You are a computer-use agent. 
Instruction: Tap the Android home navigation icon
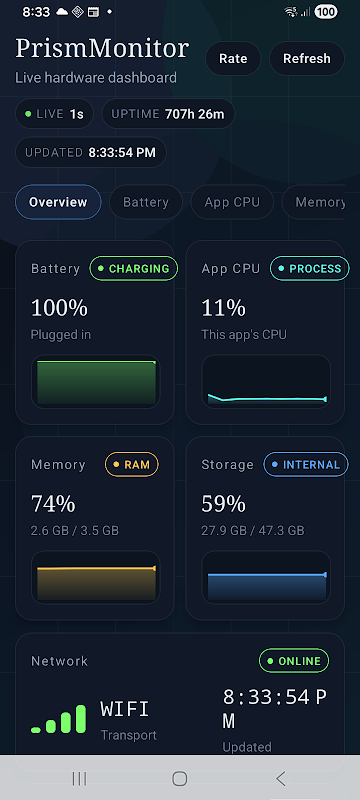point(179,779)
